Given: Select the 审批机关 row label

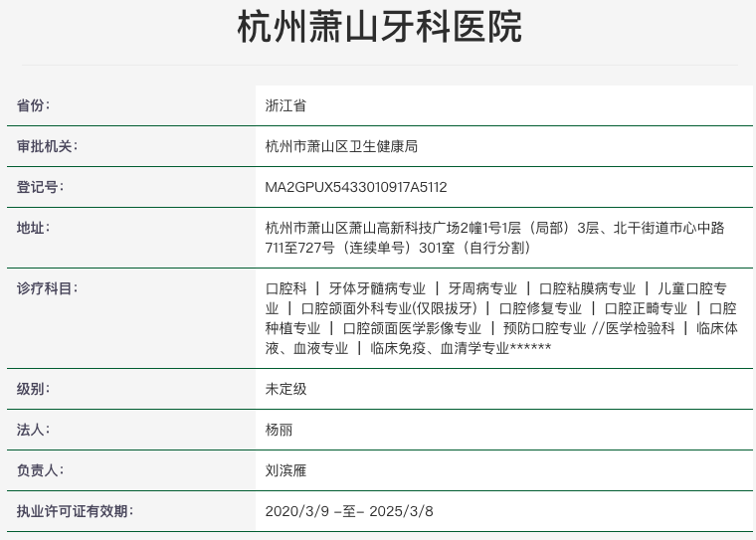Looking at the screenshot, I should (47, 146).
